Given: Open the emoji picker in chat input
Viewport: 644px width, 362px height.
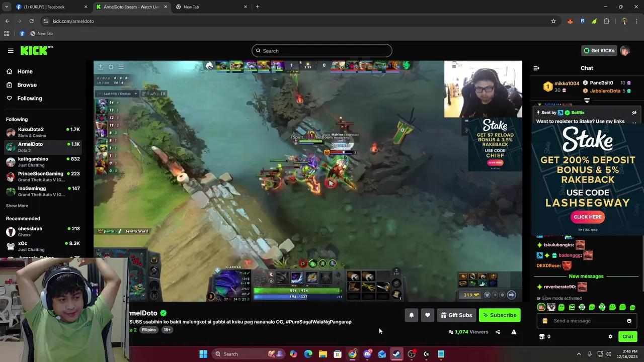Looking at the screenshot, I should 629,321.
